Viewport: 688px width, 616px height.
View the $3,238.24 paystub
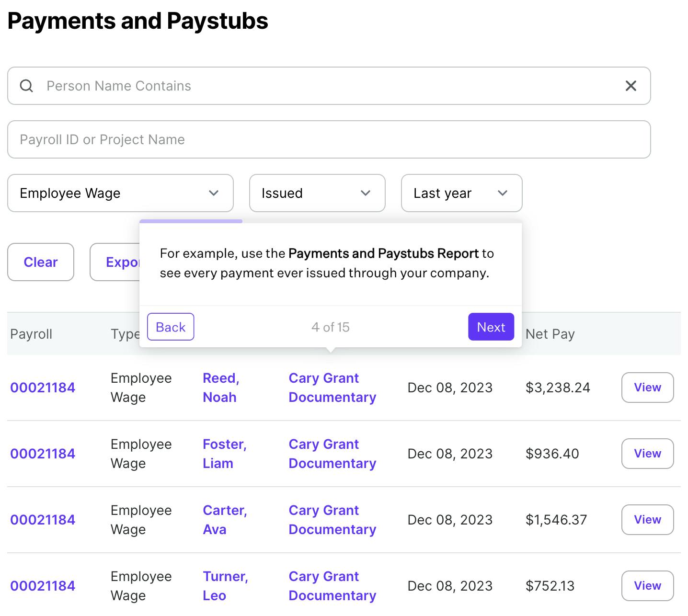tap(647, 388)
